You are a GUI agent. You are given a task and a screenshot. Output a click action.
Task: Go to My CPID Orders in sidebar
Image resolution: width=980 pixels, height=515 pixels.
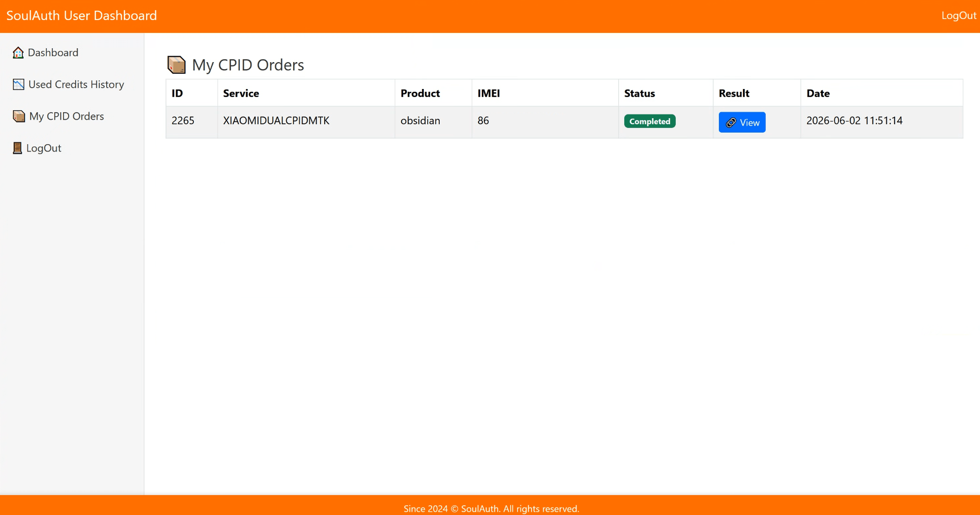(58, 116)
